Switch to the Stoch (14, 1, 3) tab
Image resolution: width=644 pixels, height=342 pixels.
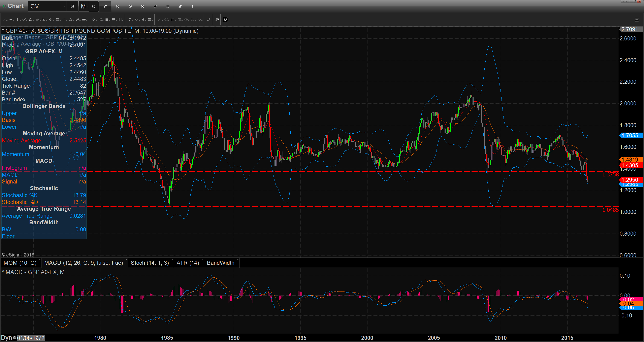point(150,263)
